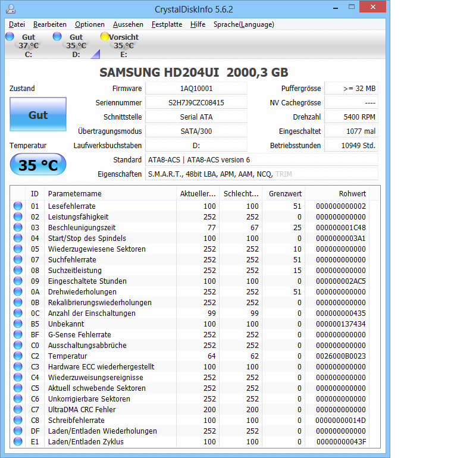Click status orb of Eingeschaltete Stunden row
476x458 pixels.
[x=18, y=281]
